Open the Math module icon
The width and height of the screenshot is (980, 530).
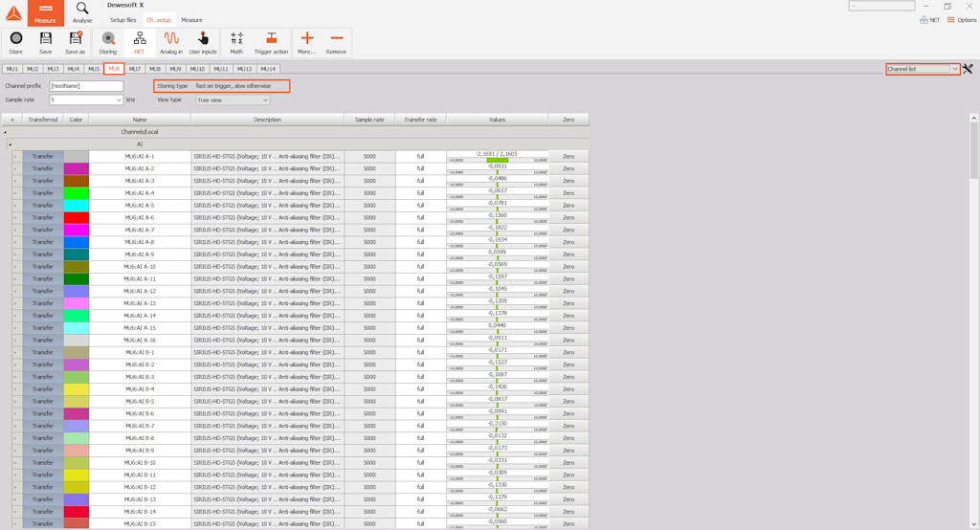tap(236, 43)
